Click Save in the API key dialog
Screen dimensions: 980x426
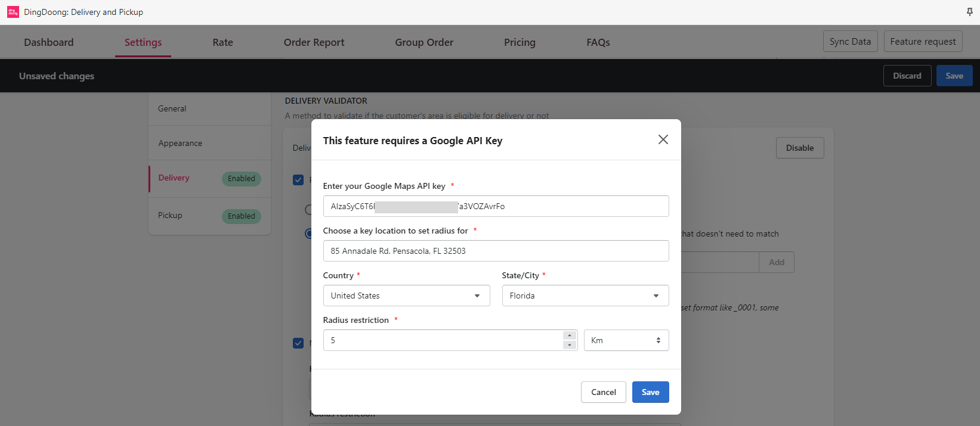(650, 392)
